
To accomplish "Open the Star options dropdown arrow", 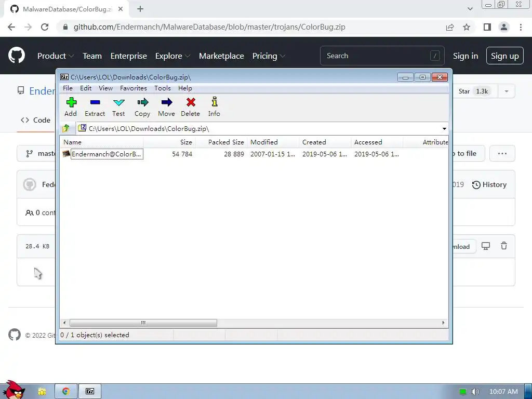I will coord(507,91).
